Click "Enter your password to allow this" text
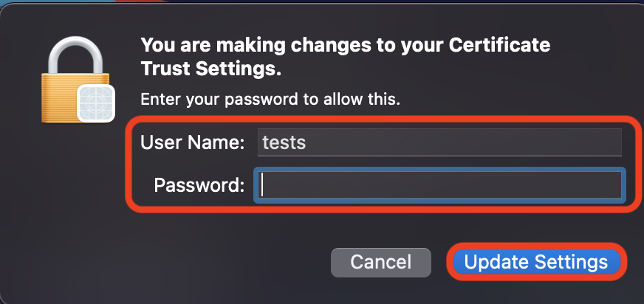644x304 pixels. pos(270,100)
